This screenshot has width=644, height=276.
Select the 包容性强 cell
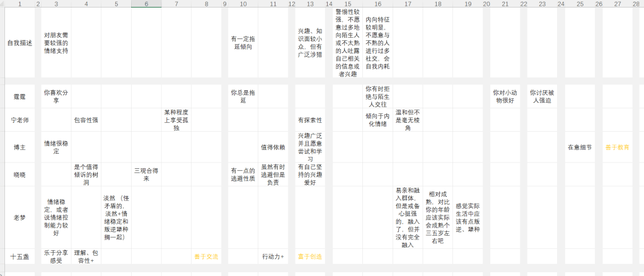tap(86, 120)
